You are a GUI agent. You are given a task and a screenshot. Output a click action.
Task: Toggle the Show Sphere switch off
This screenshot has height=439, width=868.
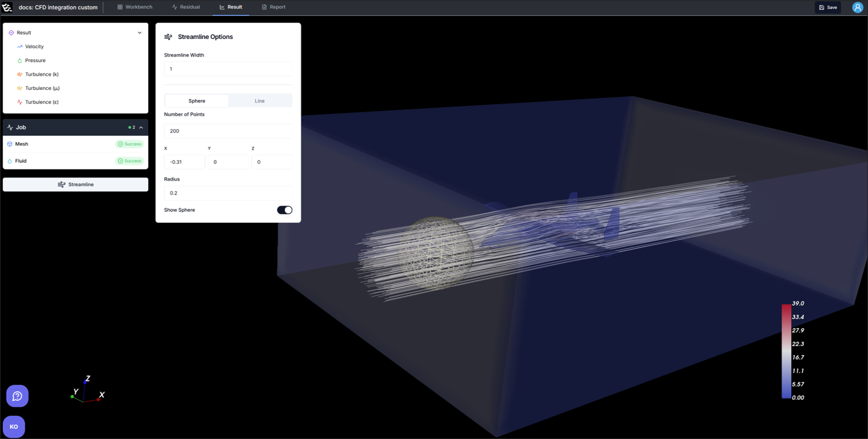click(x=284, y=210)
